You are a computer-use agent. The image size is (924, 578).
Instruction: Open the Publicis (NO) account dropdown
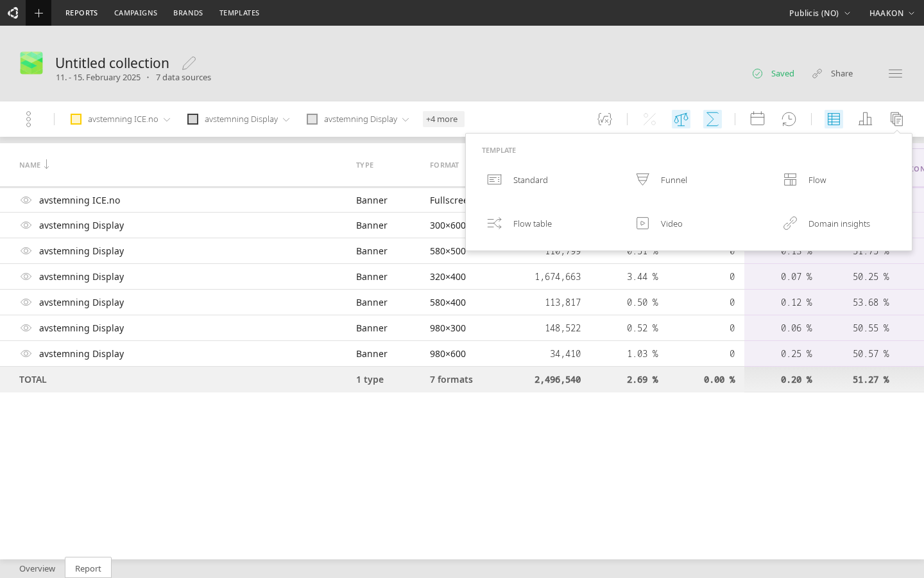(819, 13)
